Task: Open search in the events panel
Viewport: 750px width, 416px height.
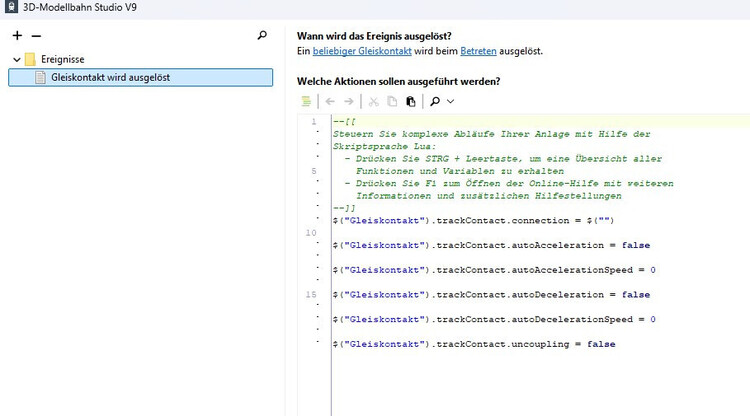Action: click(x=262, y=35)
